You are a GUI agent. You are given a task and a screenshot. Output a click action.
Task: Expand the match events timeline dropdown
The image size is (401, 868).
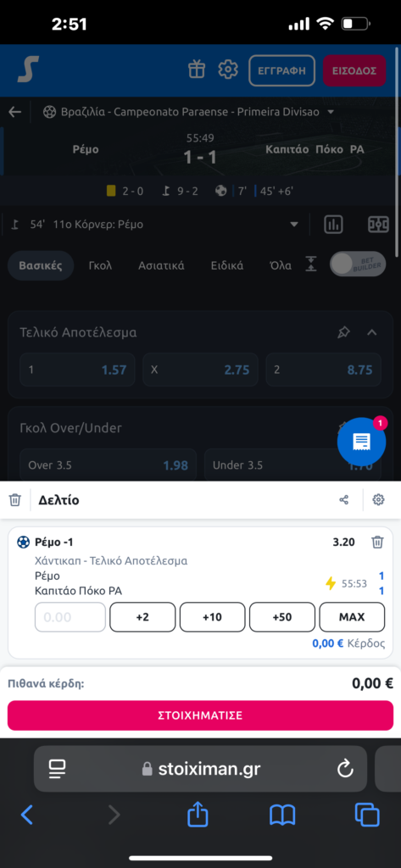click(x=294, y=225)
